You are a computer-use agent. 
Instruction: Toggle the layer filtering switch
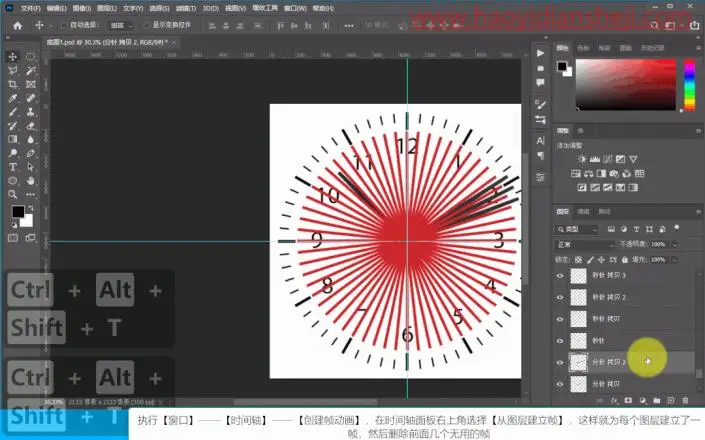coord(676,228)
